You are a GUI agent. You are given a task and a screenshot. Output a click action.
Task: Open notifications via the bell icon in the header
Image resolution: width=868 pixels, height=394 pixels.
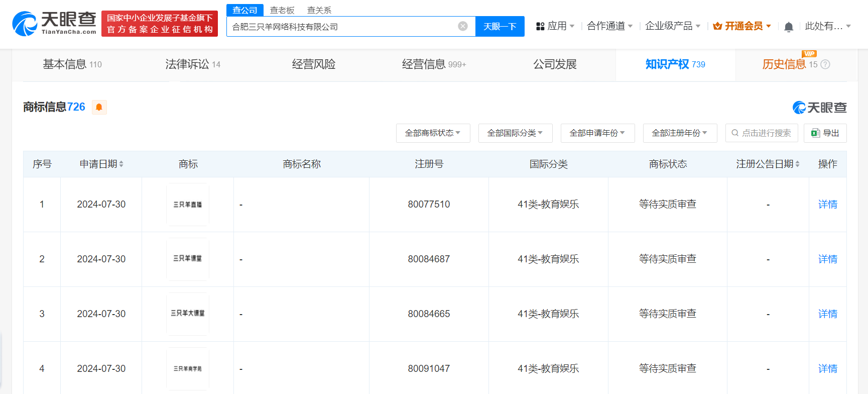coord(789,27)
